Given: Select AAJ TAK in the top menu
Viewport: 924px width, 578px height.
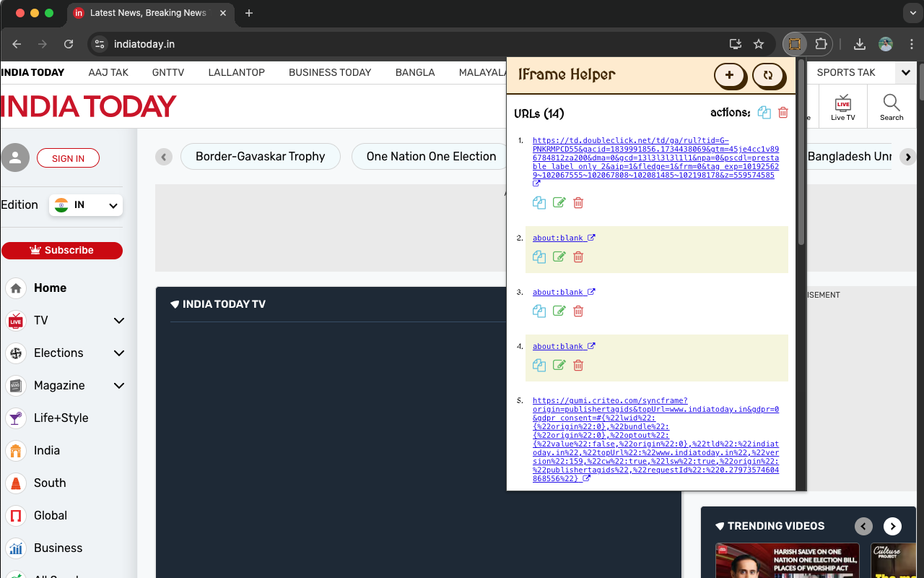Looking at the screenshot, I should pyautogui.click(x=108, y=72).
